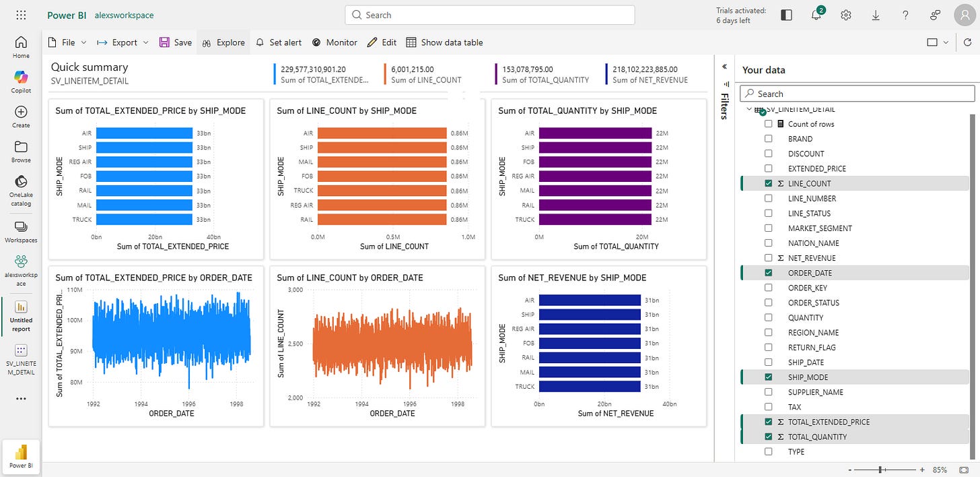Collapse the Filters pane double chevron
This screenshot has width=980, height=477.
[724, 67]
